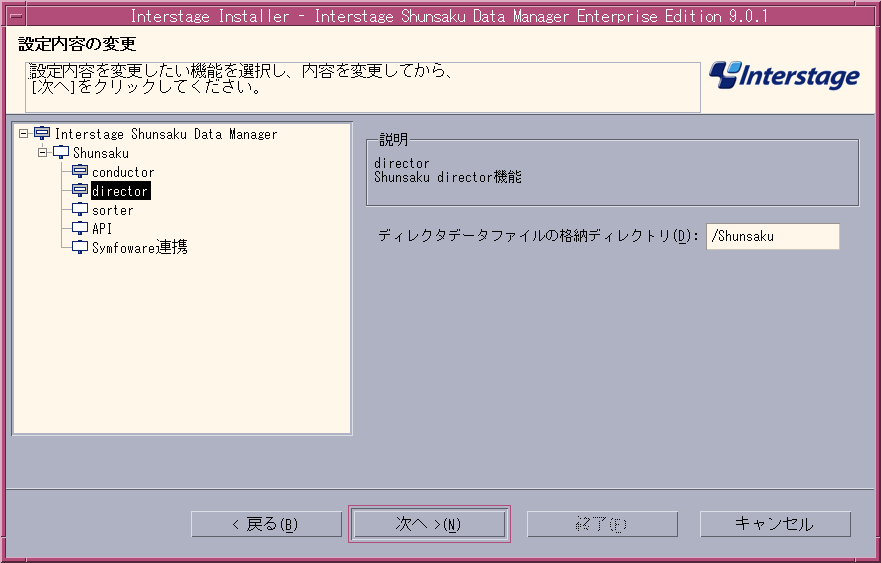This screenshot has width=881, height=563.
Task: Select the Symfoware連携 tree item
Action: [x=139, y=248]
